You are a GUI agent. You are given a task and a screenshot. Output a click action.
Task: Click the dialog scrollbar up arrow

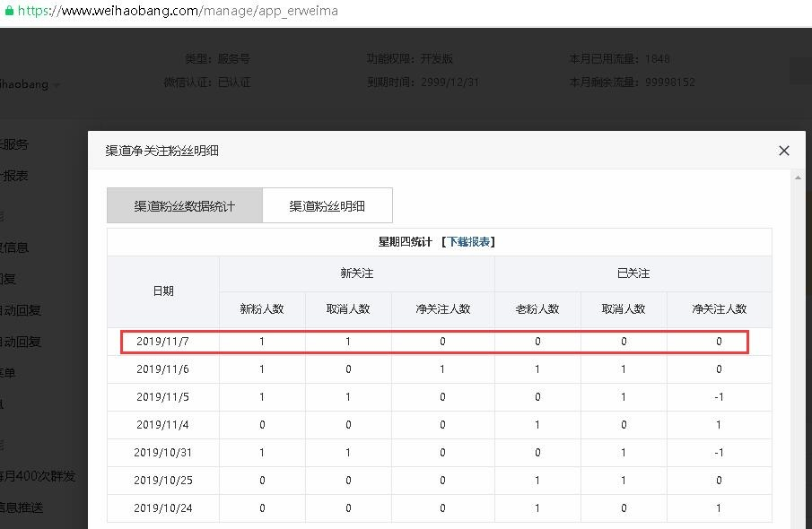pyautogui.click(x=798, y=178)
